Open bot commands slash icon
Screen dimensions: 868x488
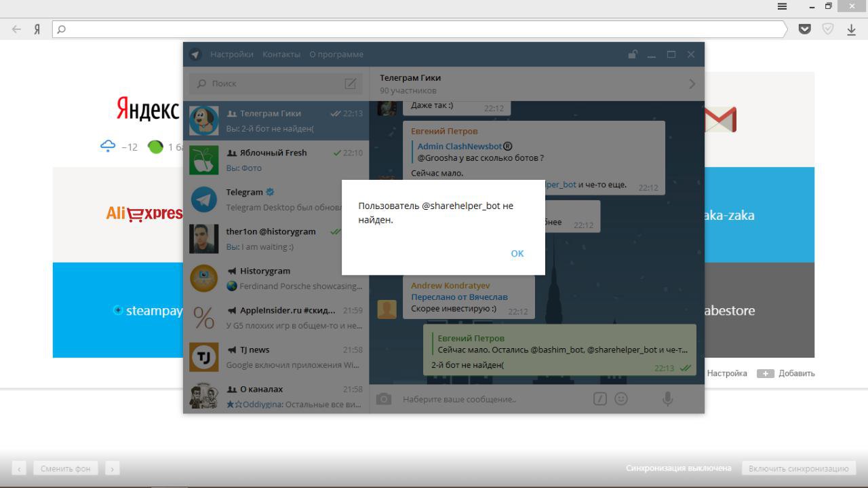[x=599, y=399]
